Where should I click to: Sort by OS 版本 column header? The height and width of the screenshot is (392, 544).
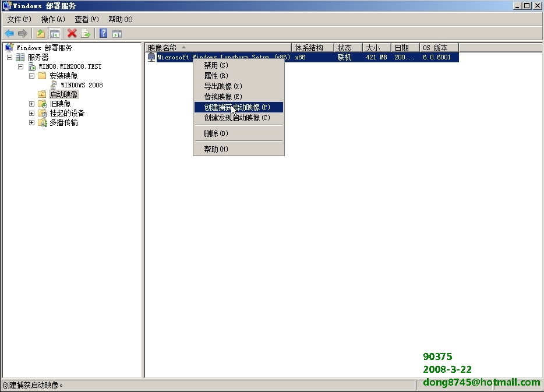pos(439,48)
